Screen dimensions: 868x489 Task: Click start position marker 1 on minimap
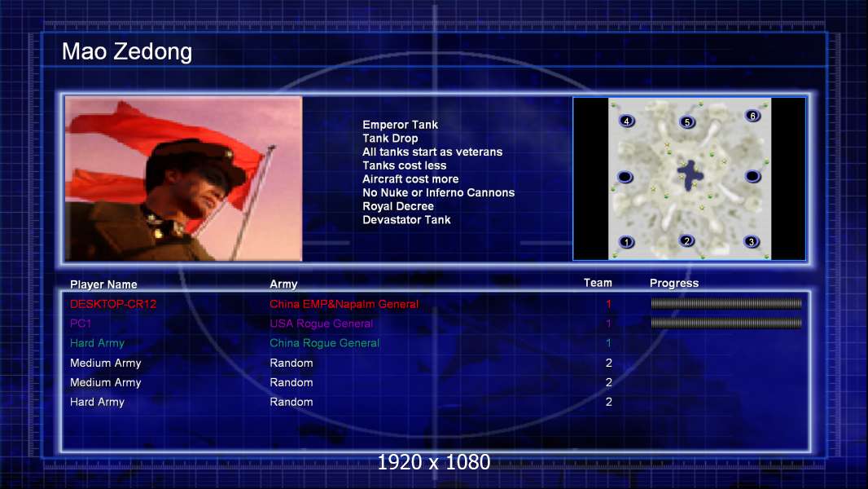(x=627, y=242)
